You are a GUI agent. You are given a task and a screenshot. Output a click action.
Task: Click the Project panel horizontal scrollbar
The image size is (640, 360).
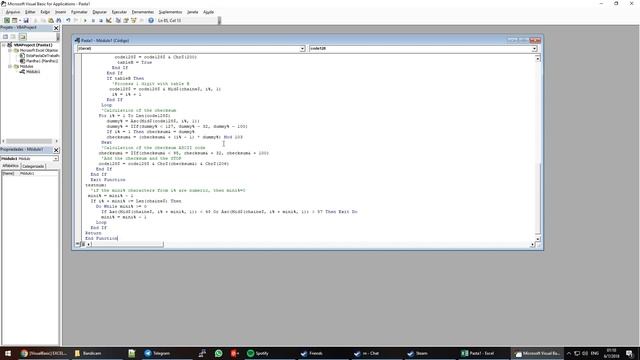pyautogui.click(x=30, y=141)
